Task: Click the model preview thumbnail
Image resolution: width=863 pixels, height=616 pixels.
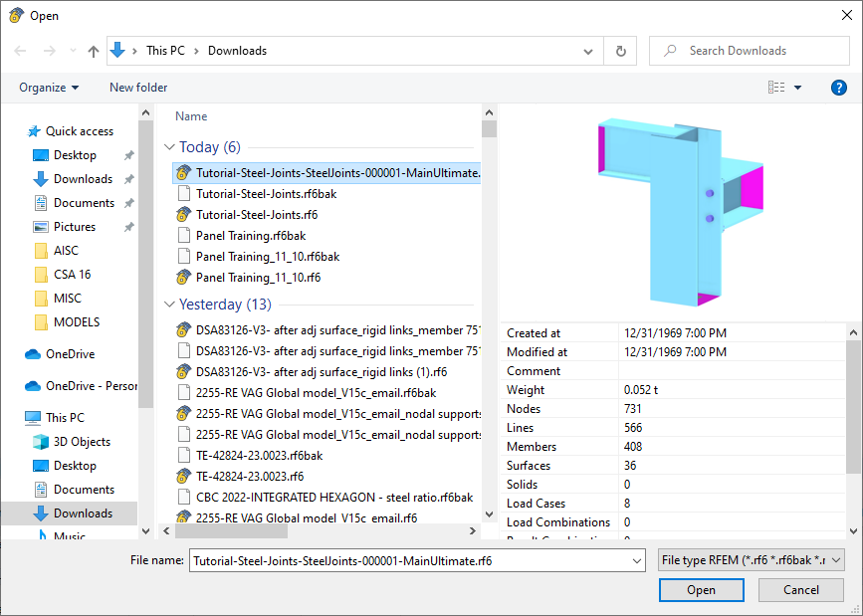Action: point(681,212)
